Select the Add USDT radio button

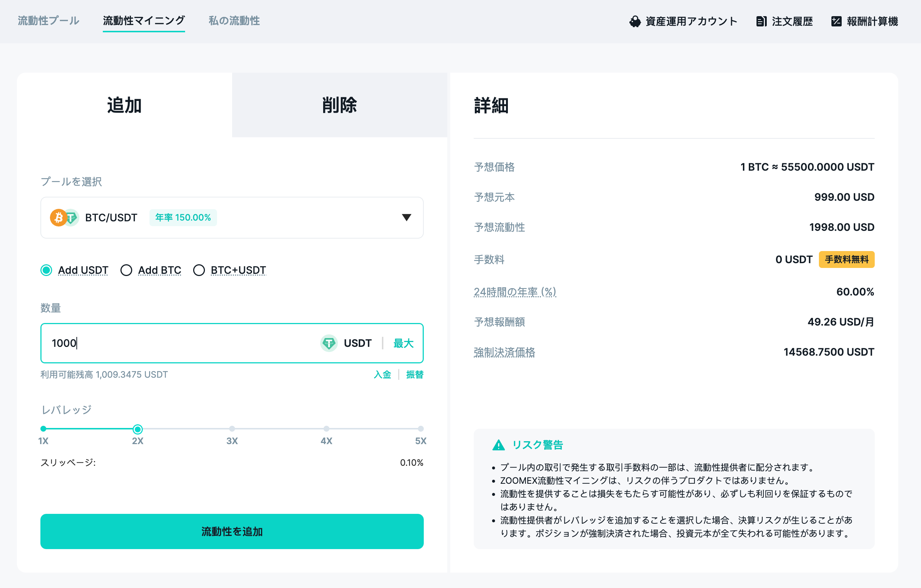46,270
